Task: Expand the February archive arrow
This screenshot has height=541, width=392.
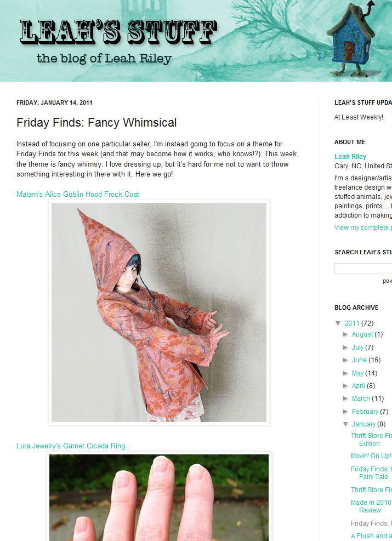Action: click(345, 412)
